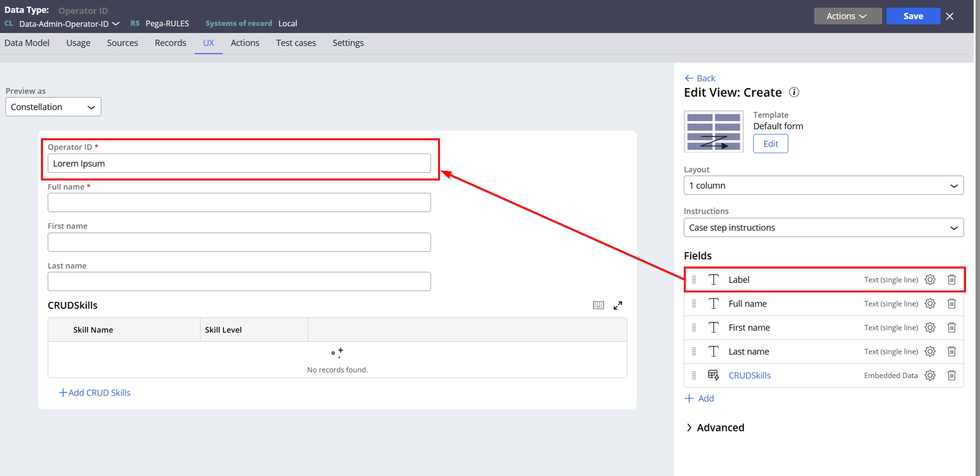
Task: Open the Layout 1 column dropdown
Action: point(824,185)
